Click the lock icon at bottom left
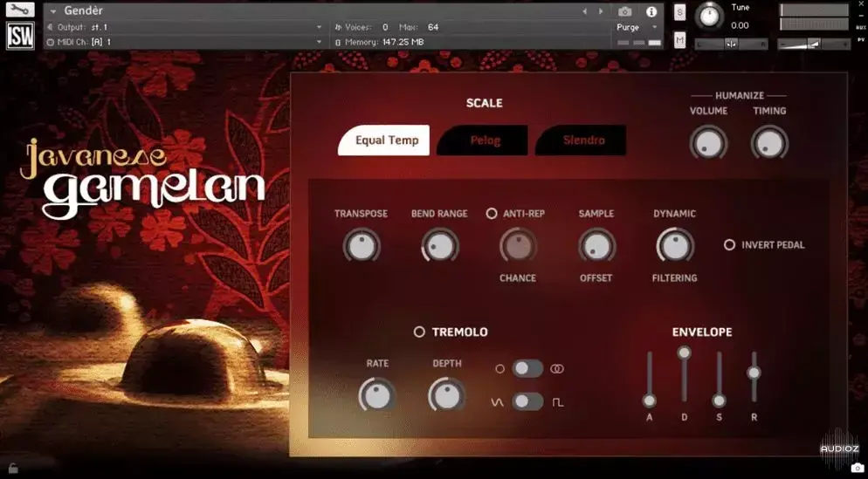The height and width of the screenshot is (479, 868). click(13, 468)
